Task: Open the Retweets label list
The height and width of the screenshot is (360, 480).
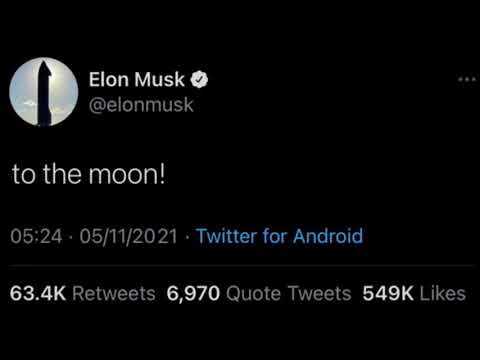Action: (x=114, y=294)
